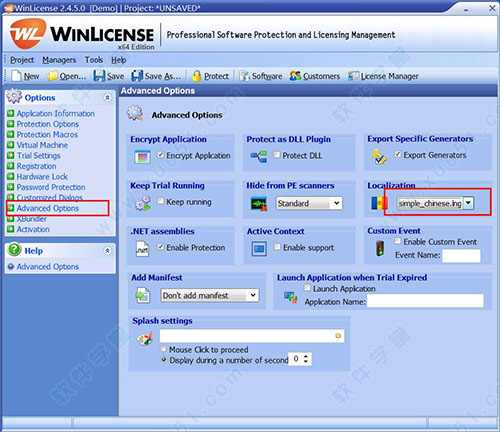The height and width of the screenshot is (432, 500).
Task: Go to Application Information options
Action: 56,113
